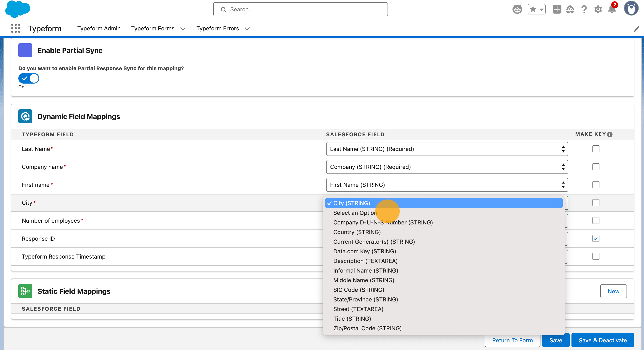The image size is (644, 350).
Task: Click the Enable Partial Sync purple icon
Action: click(25, 50)
